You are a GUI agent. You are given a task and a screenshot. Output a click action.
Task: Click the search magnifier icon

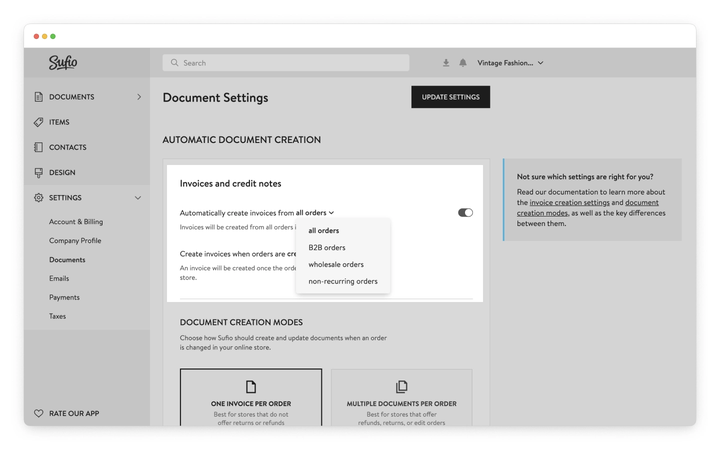point(174,63)
